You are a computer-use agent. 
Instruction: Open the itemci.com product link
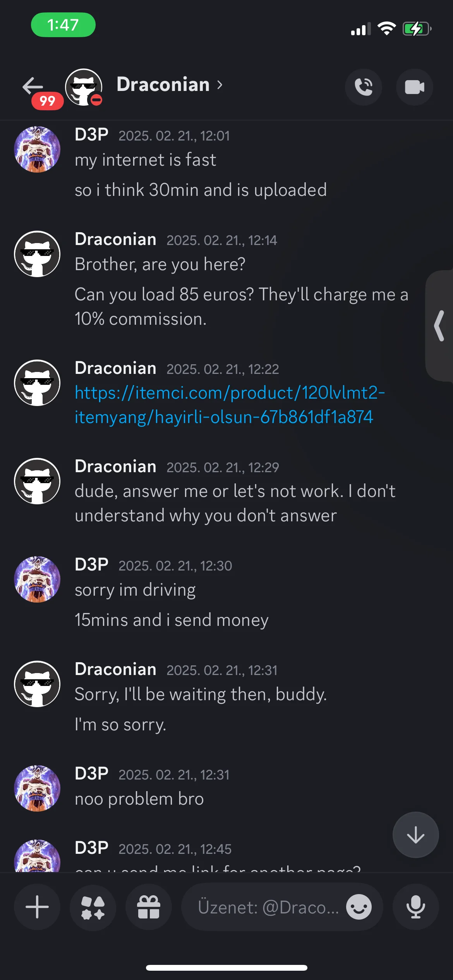click(x=230, y=405)
